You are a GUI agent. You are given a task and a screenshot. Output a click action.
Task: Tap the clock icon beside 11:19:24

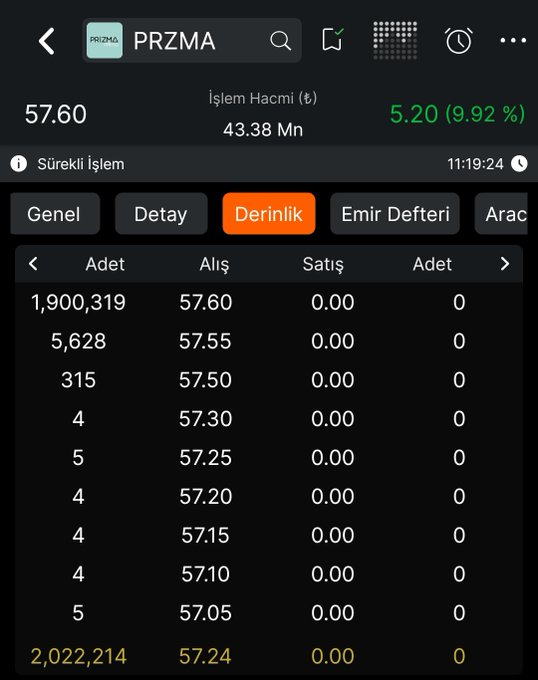click(x=519, y=164)
